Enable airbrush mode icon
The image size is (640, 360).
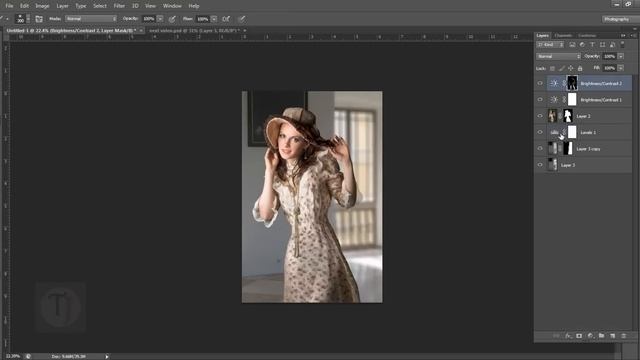coord(226,19)
